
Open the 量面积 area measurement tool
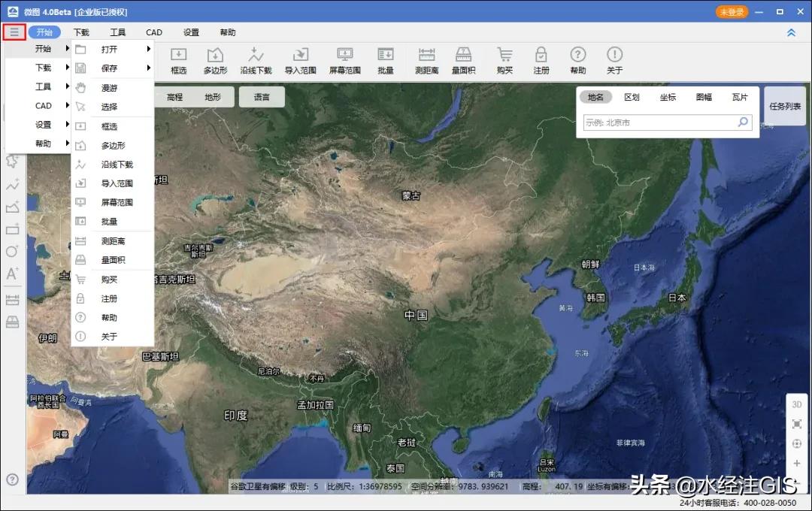tap(463, 60)
